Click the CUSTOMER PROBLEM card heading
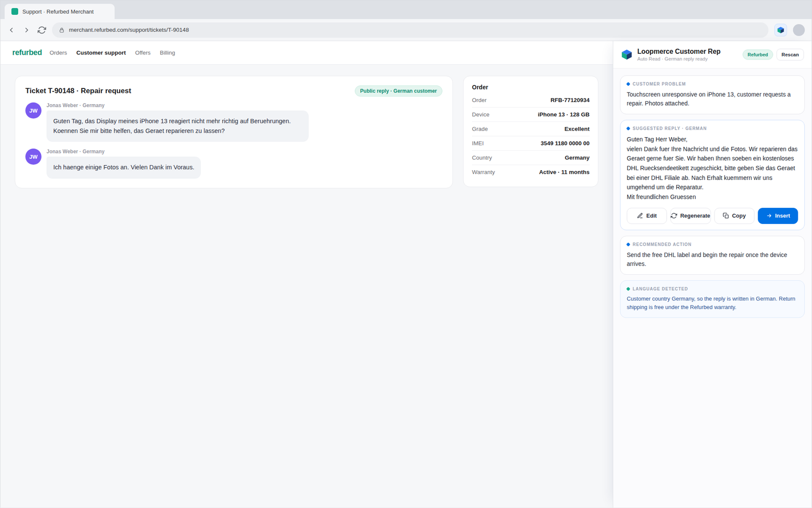 tap(659, 84)
